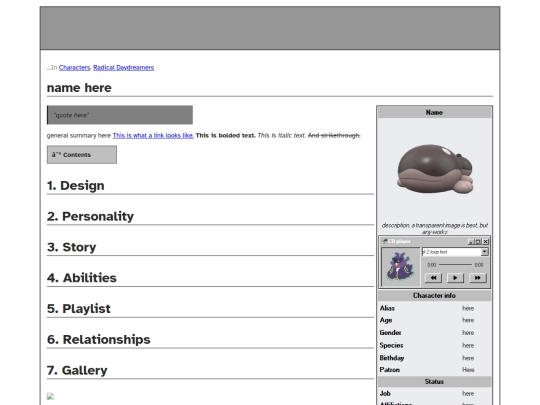Follow the 'This is what a link looks like' link
The width and height of the screenshot is (540, 405).
[x=153, y=135]
